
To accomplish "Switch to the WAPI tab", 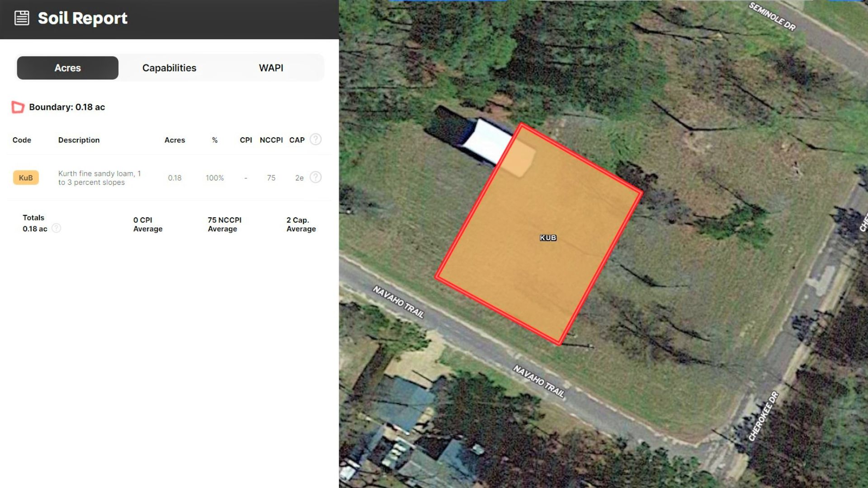I will 271,68.
